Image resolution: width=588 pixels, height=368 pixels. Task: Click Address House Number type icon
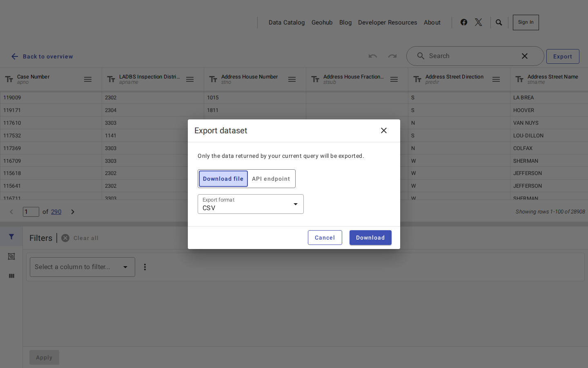213,79
